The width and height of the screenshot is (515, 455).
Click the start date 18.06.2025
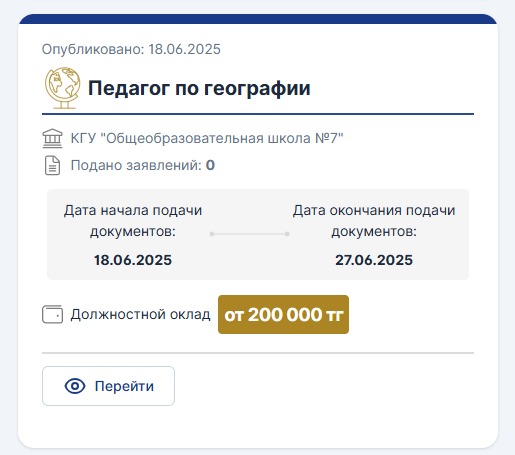click(133, 260)
